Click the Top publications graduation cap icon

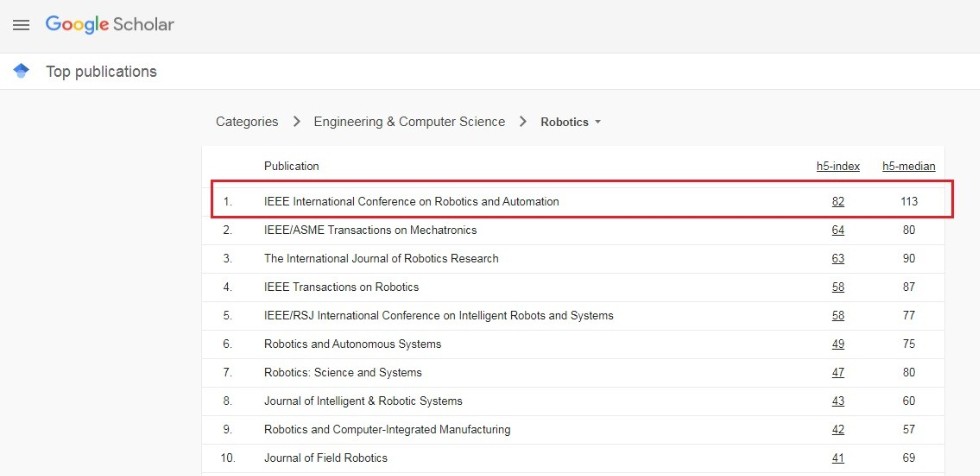pyautogui.click(x=21, y=71)
